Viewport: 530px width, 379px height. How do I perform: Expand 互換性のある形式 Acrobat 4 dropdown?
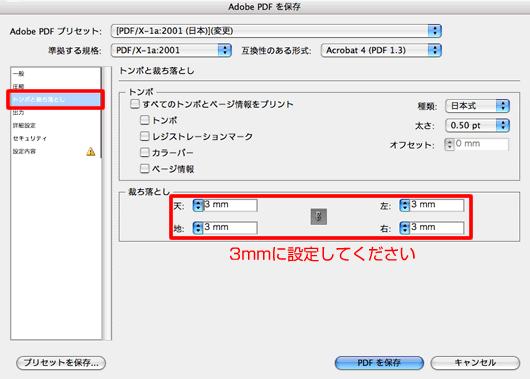381,50
